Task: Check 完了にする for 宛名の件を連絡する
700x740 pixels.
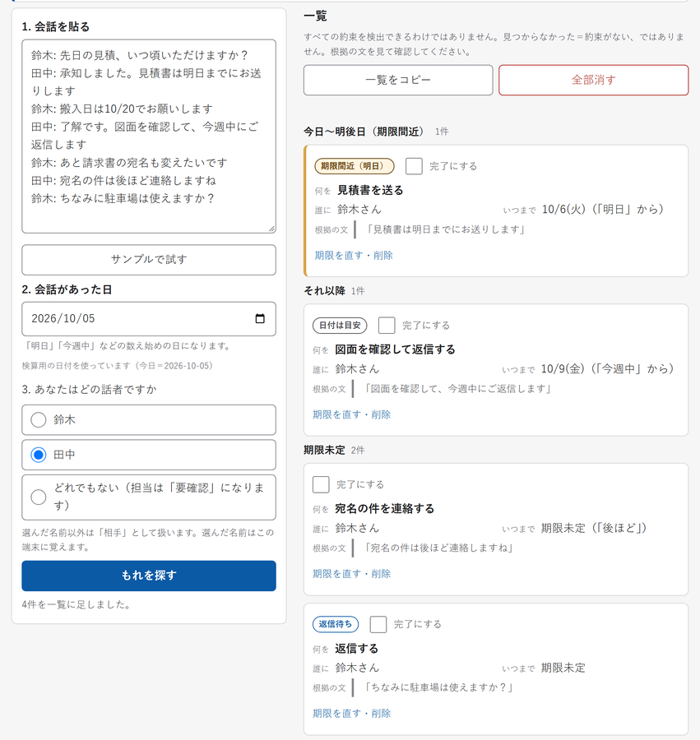Action: (x=321, y=484)
